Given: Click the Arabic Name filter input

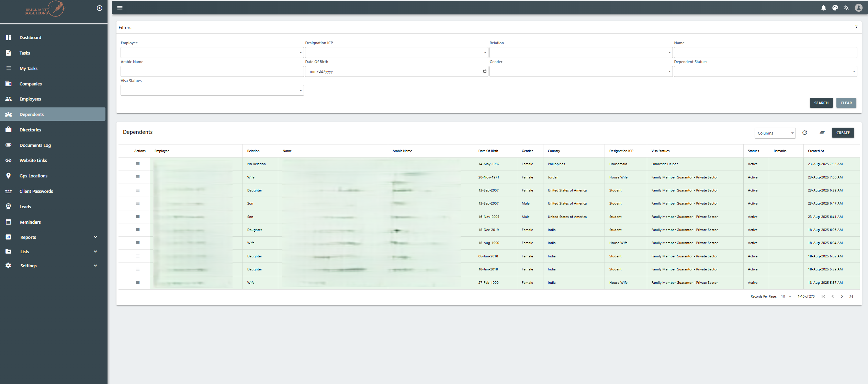Looking at the screenshot, I should 212,71.
